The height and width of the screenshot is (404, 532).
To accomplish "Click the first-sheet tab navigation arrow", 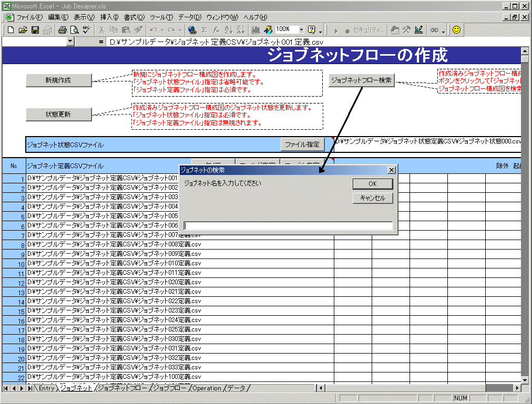I will [x=6, y=388].
